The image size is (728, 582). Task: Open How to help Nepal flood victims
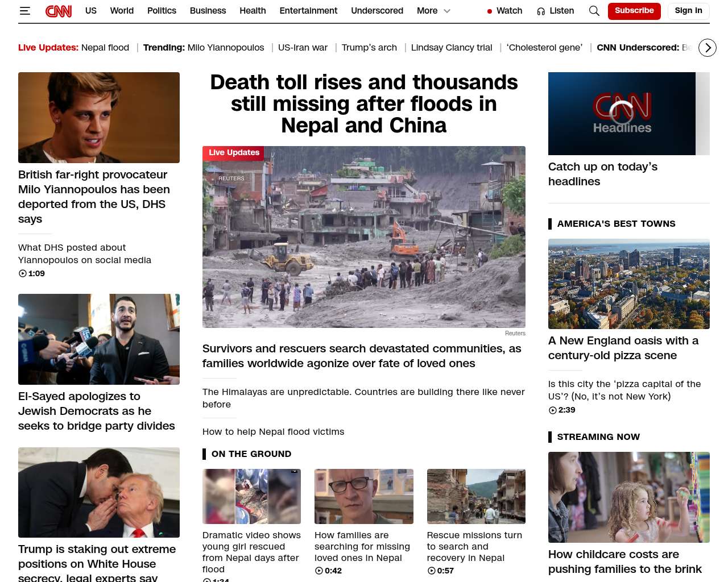coord(273,431)
